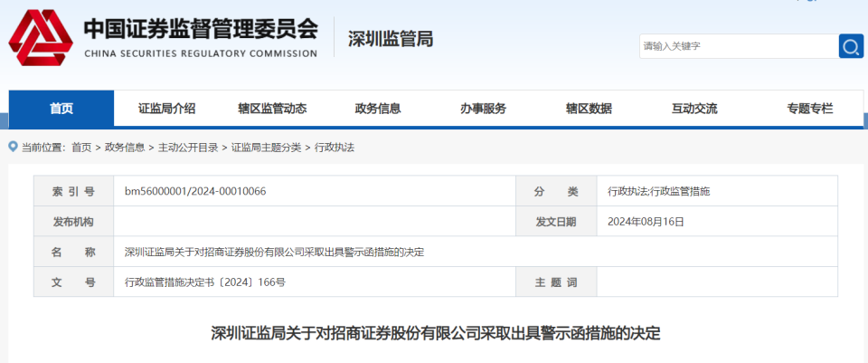Screen dimensions: 868x363
Task: Click the 发布机构 label cell
Action: (x=73, y=222)
